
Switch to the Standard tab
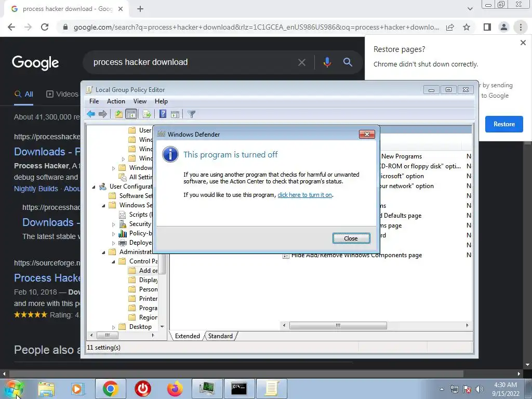220,336
